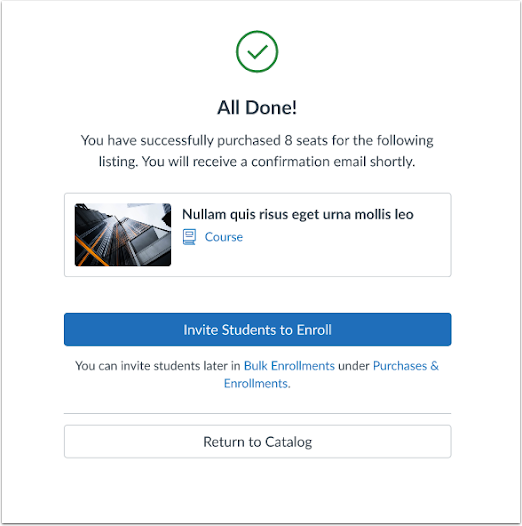Viewport: 522px width, 526px height.
Task: Click the word 'under' between the links
Action: click(x=354, y=366)
